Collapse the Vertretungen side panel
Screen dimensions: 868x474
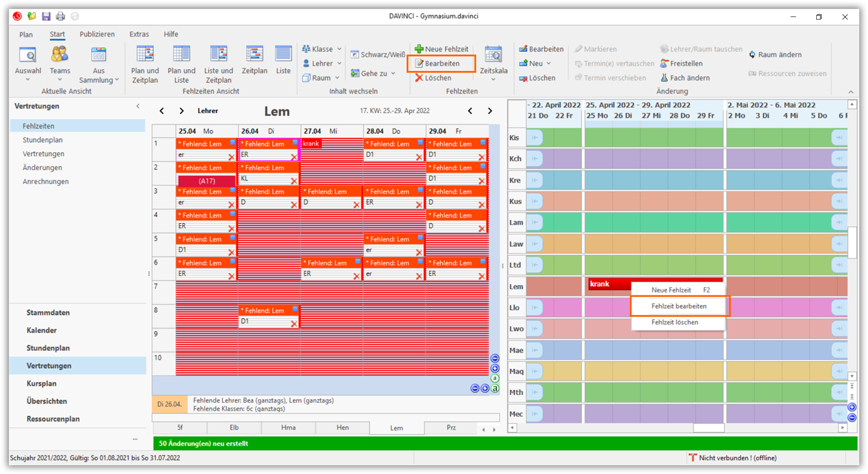[138, 106]
